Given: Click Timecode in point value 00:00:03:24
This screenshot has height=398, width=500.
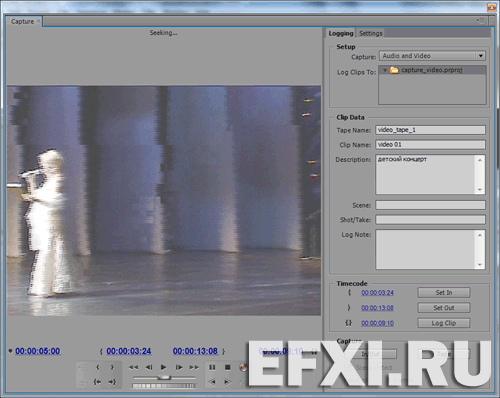Looking at the screenshot, I should [377, 293].
